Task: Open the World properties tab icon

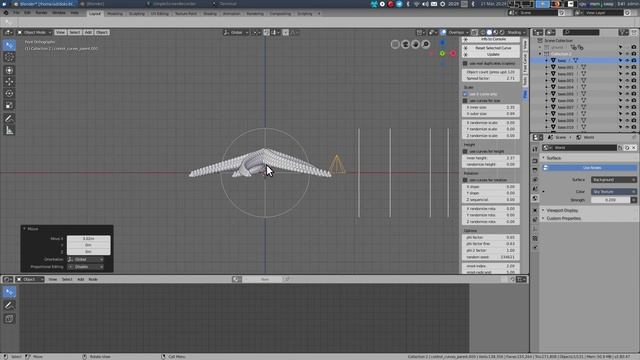Action: coord(535,198)
